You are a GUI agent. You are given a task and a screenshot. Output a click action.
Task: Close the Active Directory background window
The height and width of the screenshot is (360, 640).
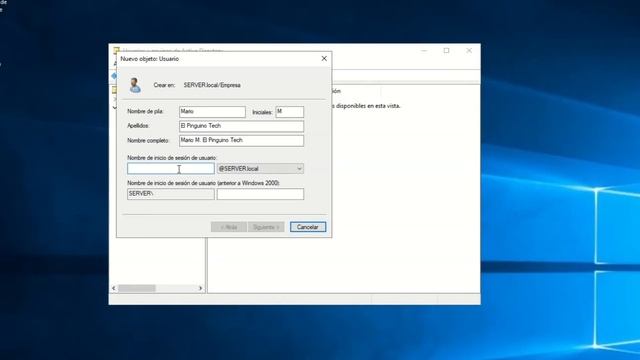tap(469, 51)
